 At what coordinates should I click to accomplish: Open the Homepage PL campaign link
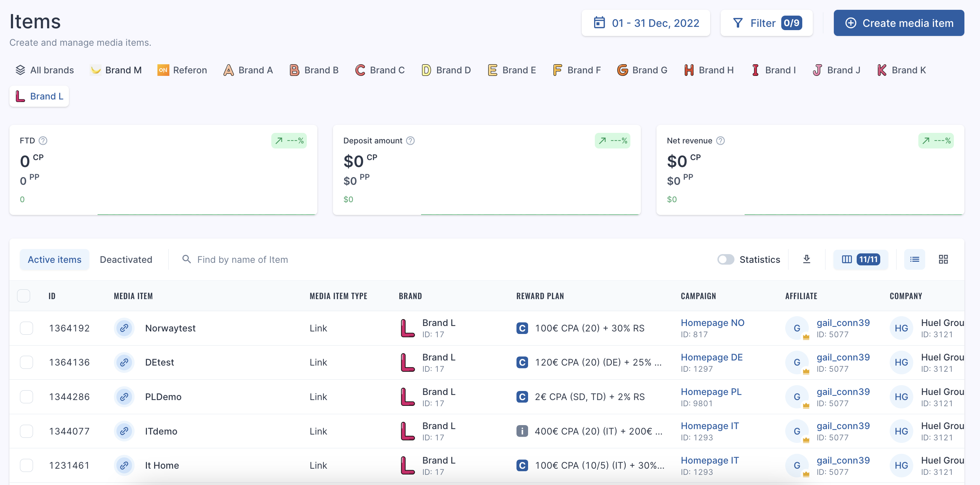(711, 391)
